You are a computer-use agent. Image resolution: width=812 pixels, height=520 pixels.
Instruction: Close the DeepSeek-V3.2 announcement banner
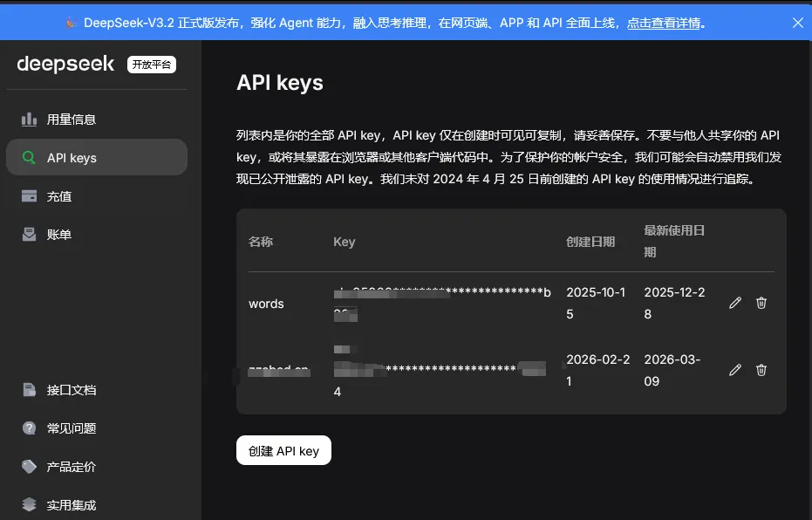[x=797, y=23]
